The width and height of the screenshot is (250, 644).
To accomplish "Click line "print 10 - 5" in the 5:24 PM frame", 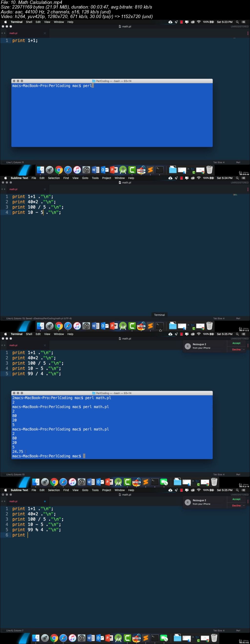I will (37, 212).
